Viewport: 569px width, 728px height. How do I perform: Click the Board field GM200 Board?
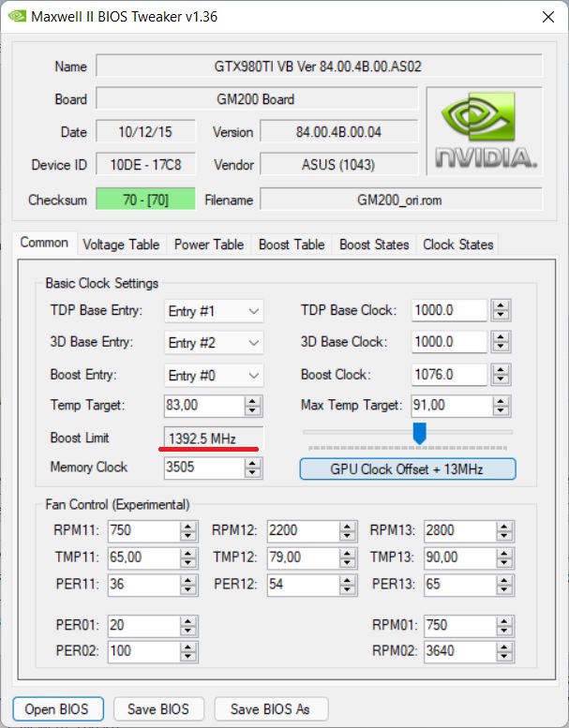[x=257, y=99]
